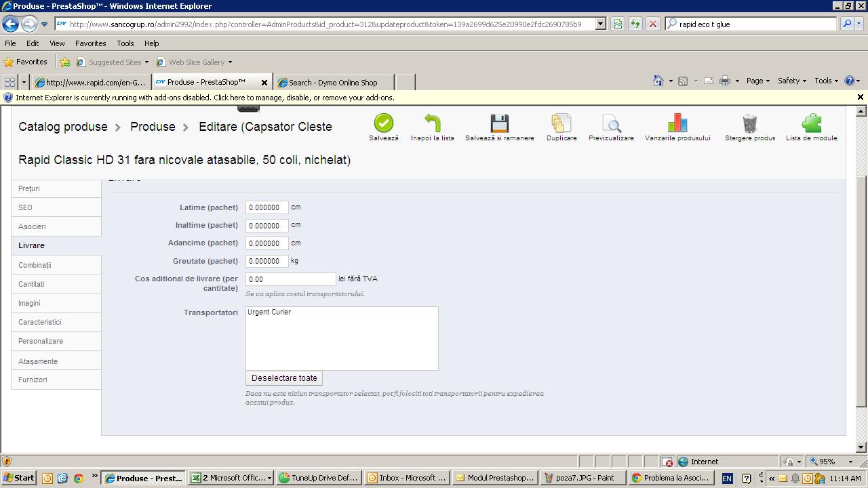
Task: Open Suggested Sites favorites link
Action: click(x=112, y=62)
